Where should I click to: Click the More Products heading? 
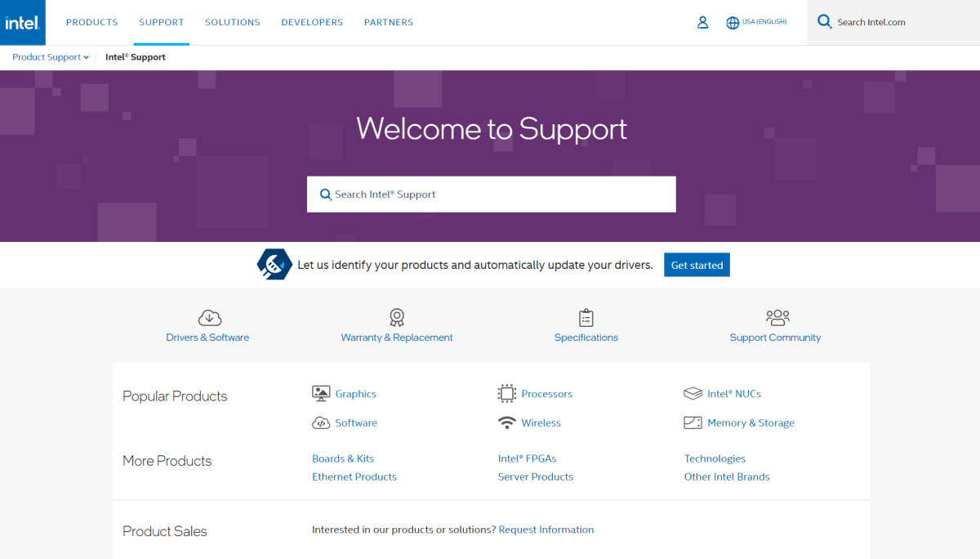click(167, 461)
